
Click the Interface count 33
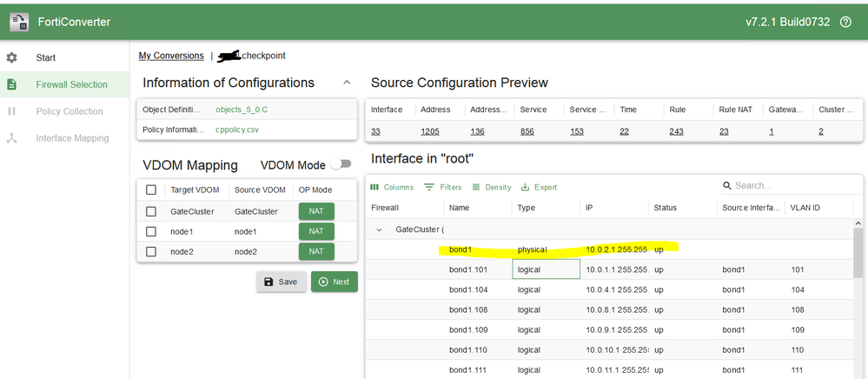point(375,132)
